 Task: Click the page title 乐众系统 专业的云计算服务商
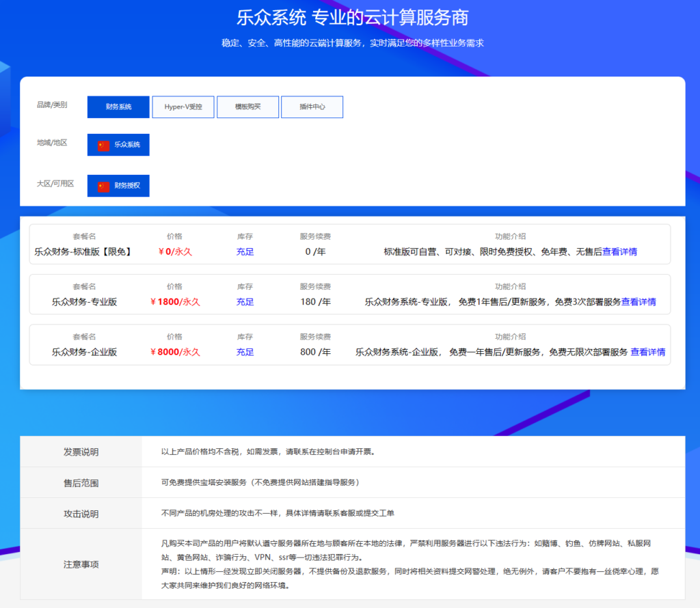352,17
